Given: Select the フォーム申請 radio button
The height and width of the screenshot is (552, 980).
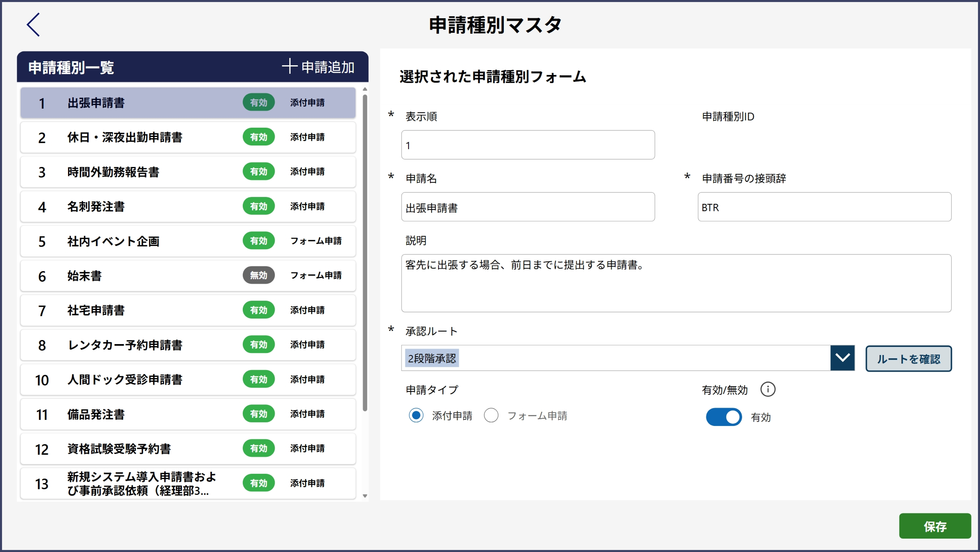Looking at the screenshot, I should pos(491,415).
